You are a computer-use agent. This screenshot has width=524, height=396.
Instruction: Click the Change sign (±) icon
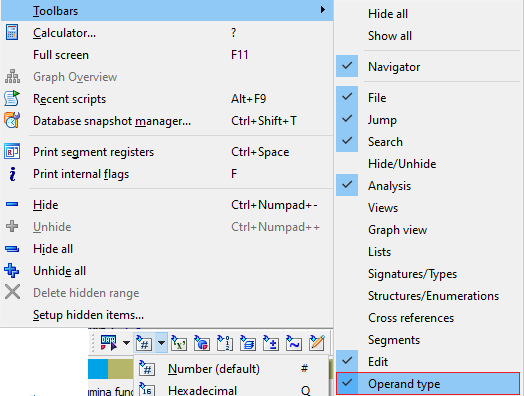point(271,343)
